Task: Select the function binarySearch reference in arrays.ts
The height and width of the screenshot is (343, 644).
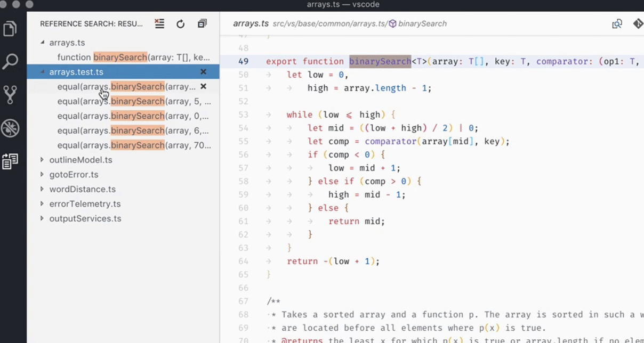Action: pyautogui.click(x=133, y=58)
